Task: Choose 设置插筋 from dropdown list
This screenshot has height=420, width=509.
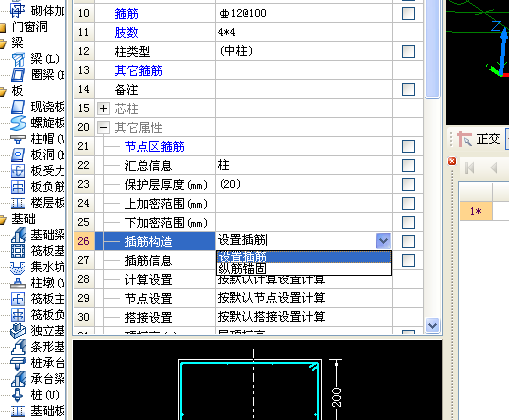Action: (x=304, y=257)
